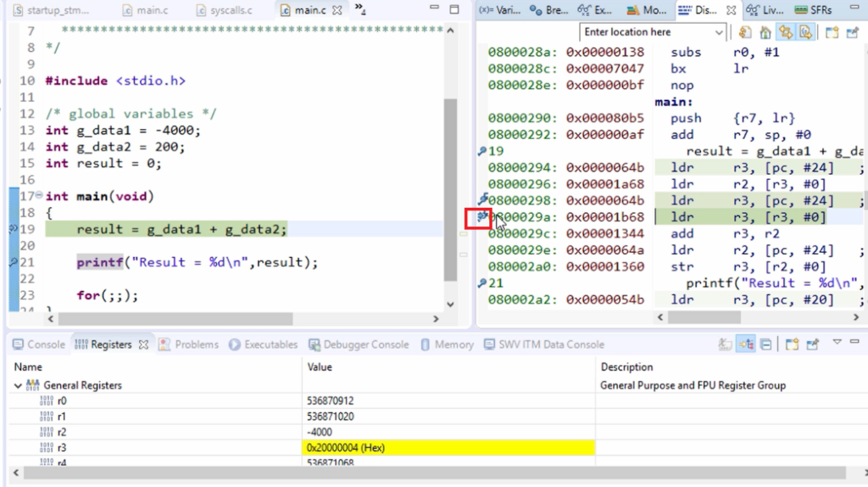The height and width of the screenshot is (487, 868).
Task: Open a new Disassembly view icon
Action: point(832,33)
